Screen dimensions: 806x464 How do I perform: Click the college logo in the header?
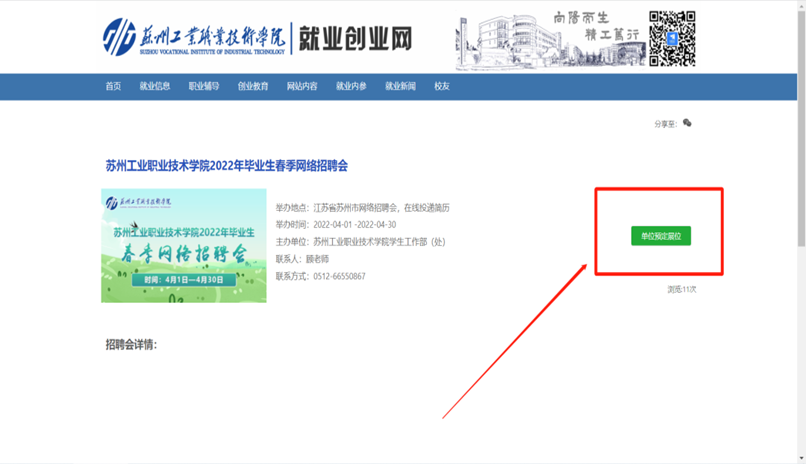195,37
